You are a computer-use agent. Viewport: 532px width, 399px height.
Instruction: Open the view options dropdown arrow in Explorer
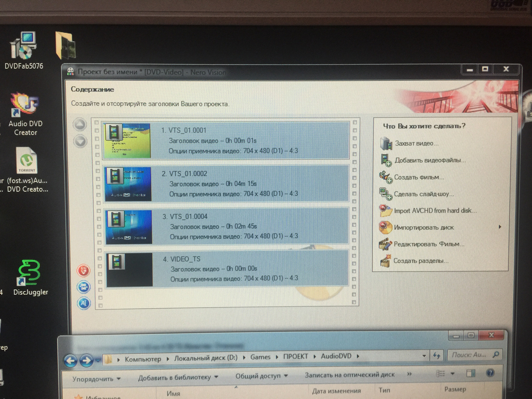click(x=452, y=374)
